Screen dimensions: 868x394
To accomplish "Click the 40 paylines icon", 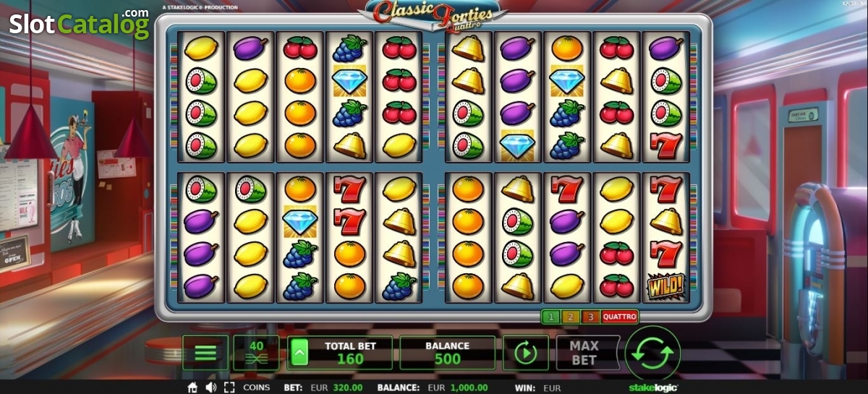I will point(256,353).
